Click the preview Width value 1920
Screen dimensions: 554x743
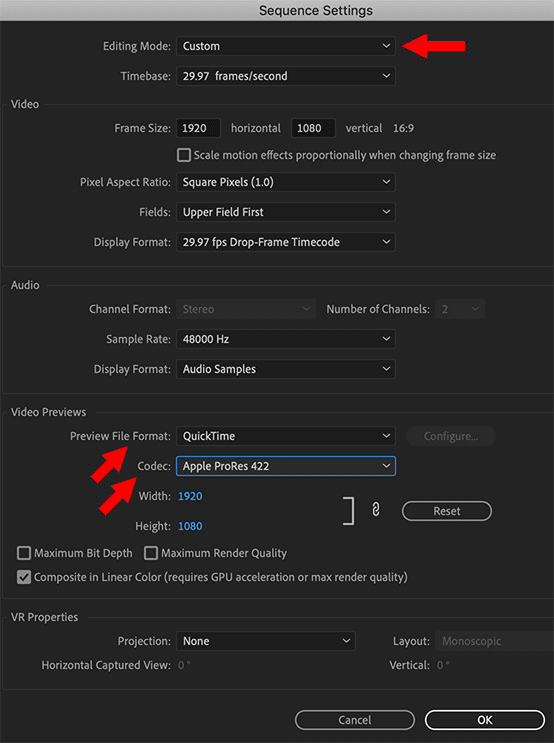tap(190, 496)
